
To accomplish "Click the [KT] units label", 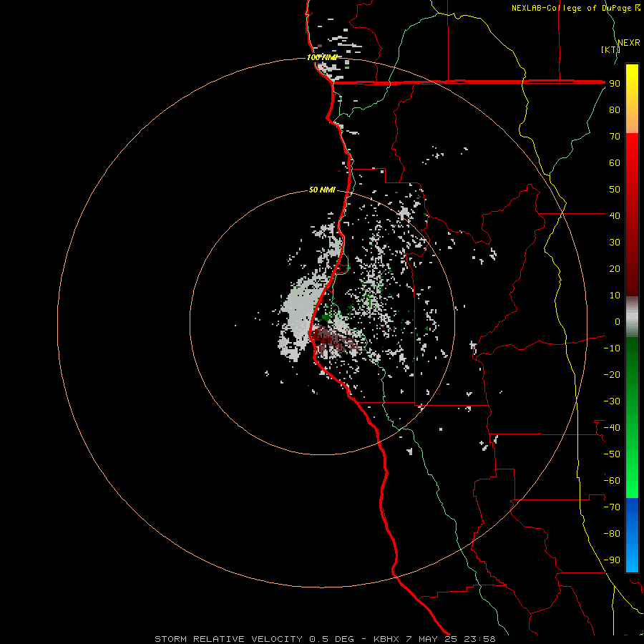I will coord(611,49).
